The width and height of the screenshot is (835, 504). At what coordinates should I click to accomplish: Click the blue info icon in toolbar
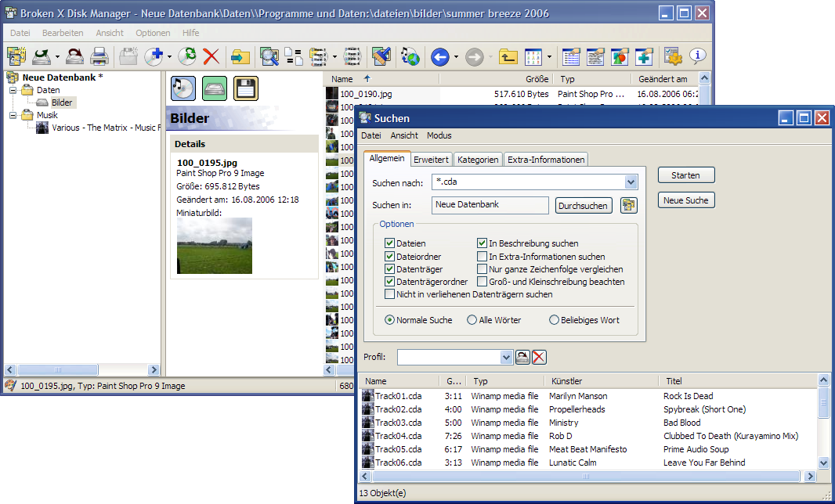pyautogui.click(x=697, y=56)
